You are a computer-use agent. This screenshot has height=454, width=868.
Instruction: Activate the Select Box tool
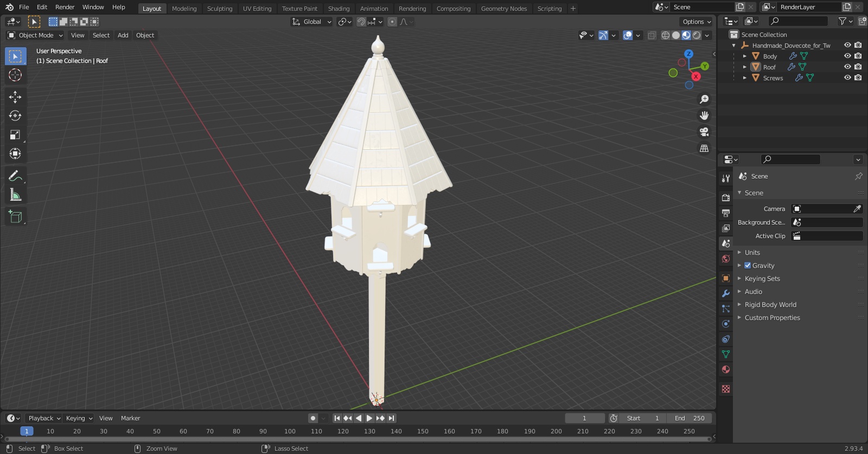[x=15, y=56]
